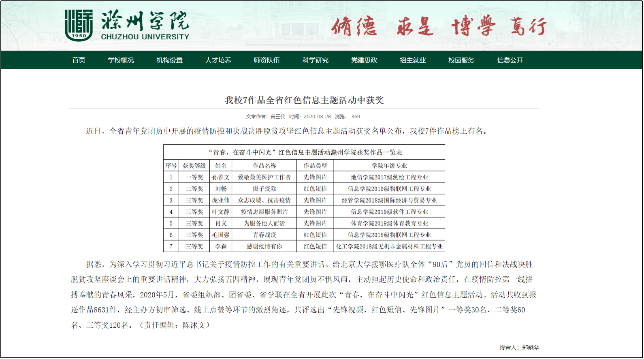Select 校园服务 in the navigation bar

click(x=461, y=60)
